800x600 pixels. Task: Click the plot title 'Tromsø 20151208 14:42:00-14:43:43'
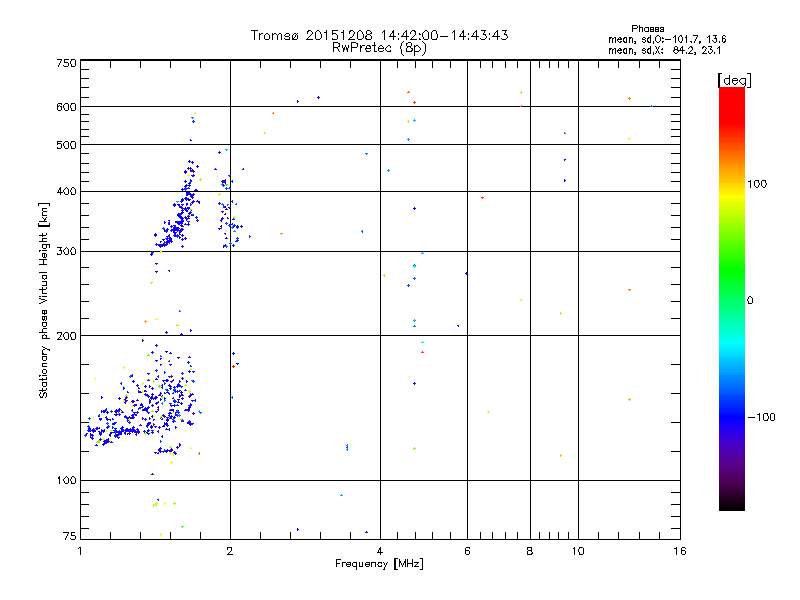(379, 35)
